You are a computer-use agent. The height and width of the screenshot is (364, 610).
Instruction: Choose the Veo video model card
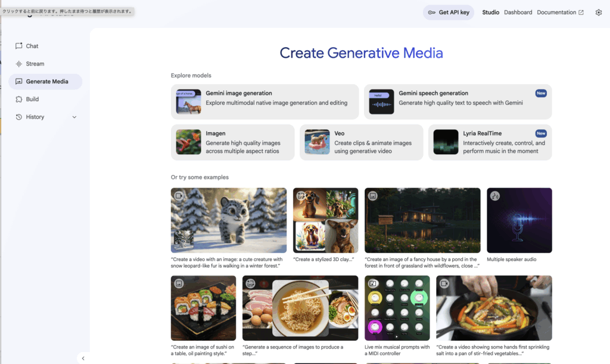coord(361,142)
